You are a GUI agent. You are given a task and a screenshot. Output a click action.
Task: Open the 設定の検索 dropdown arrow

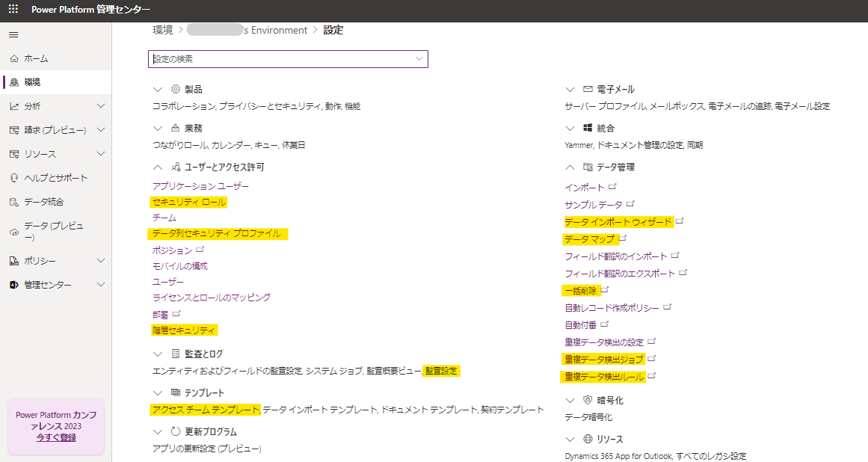click(419, 58)
